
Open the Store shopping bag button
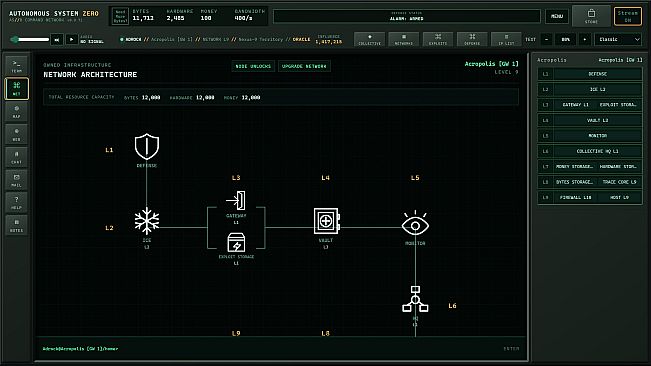point(591,16)
